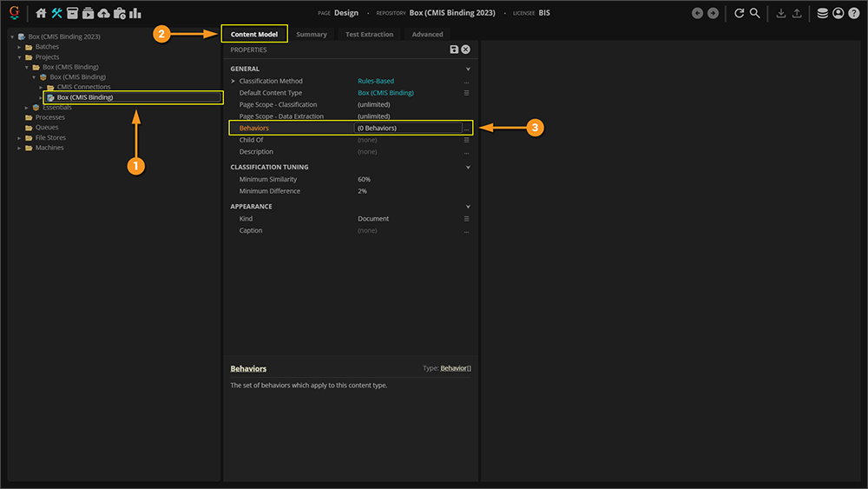
Task: Go to the Home page icon
Action: coord(41,13)
